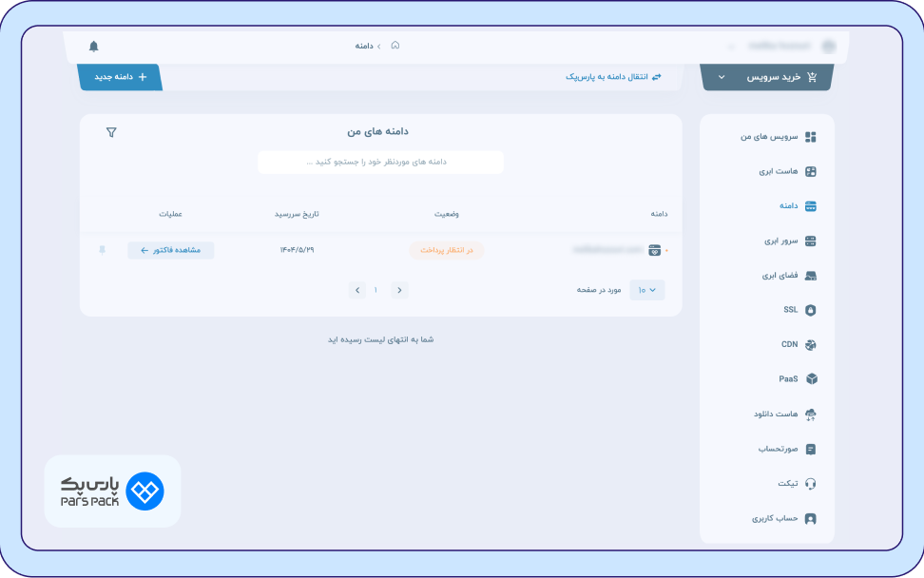Click the مورد در صفحه label

599,290
